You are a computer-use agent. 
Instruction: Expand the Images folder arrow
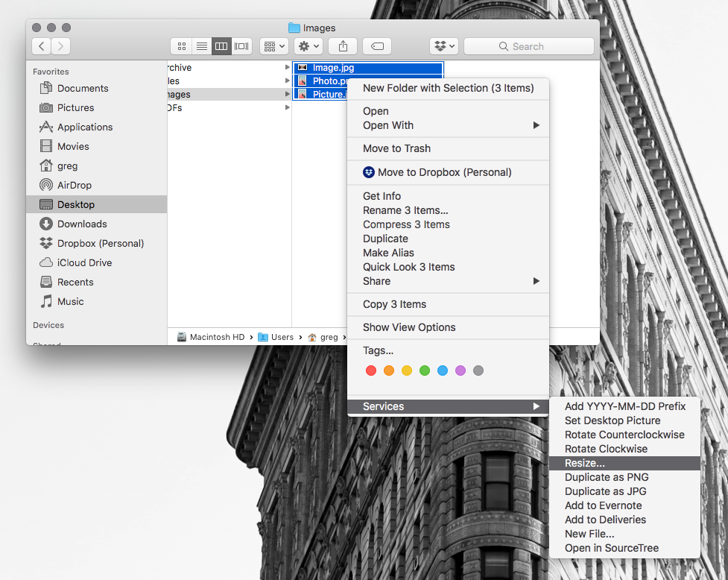(288, 94)
